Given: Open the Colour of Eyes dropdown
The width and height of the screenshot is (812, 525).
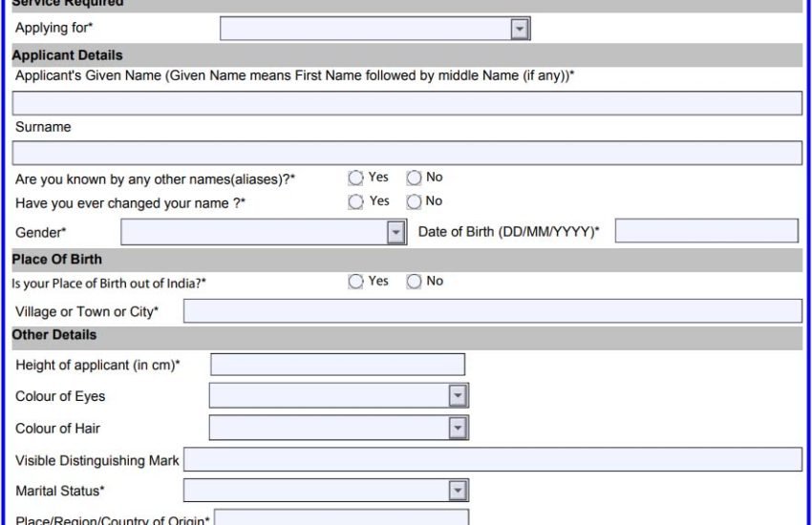Looking at the screenshot, I should point(338,396).
